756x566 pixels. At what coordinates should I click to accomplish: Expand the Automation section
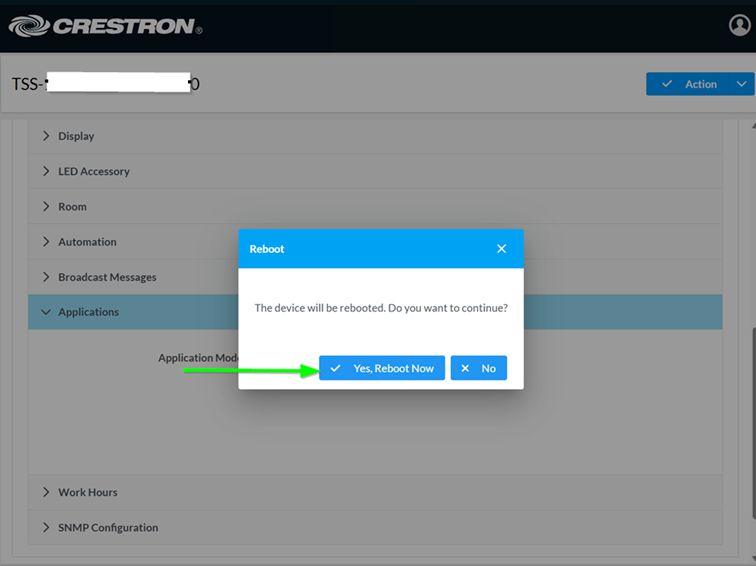click(87, 242)
